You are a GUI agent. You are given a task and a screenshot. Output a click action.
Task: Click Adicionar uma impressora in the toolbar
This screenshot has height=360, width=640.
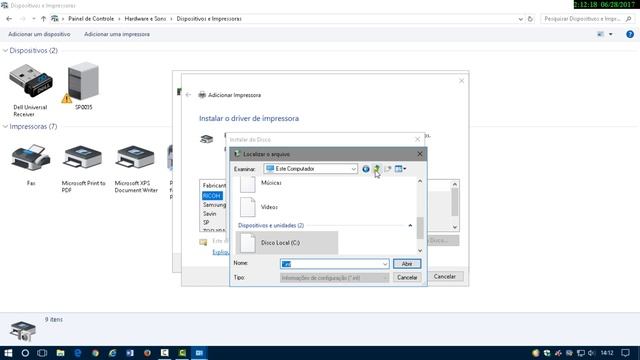pos(117,34)
